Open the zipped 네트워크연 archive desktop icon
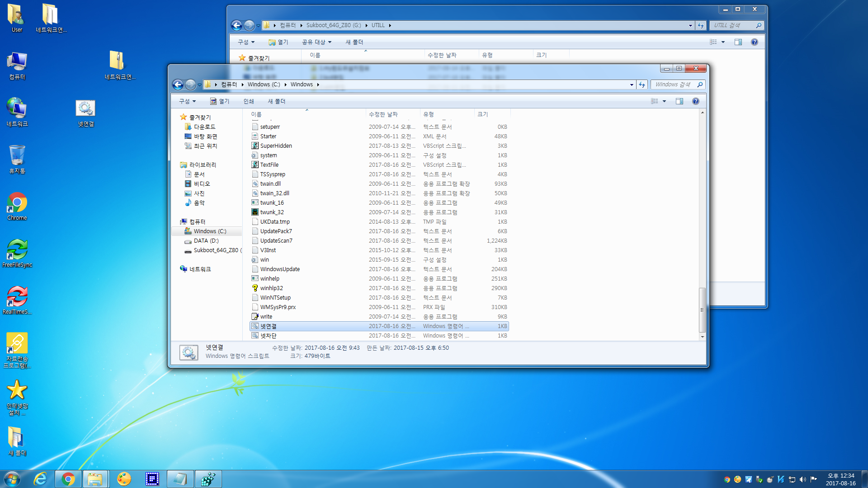 coord(119,65)
